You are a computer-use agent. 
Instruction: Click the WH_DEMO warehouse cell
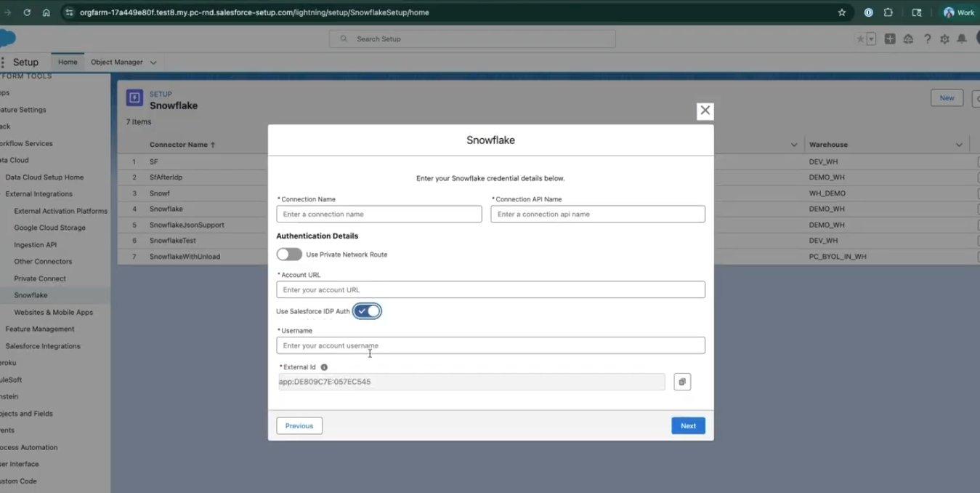(x=827, y=193)
